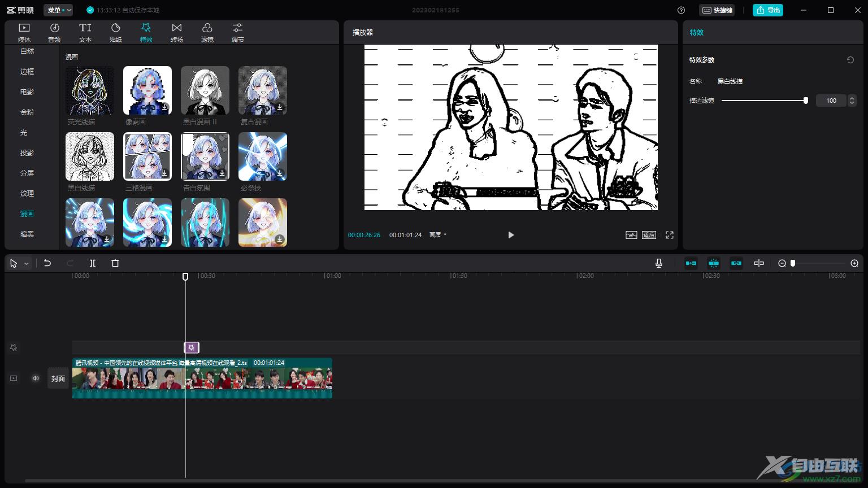
Task: Choose the 必杀技 effect thumbnail
Action: click(x=263, y=156)
